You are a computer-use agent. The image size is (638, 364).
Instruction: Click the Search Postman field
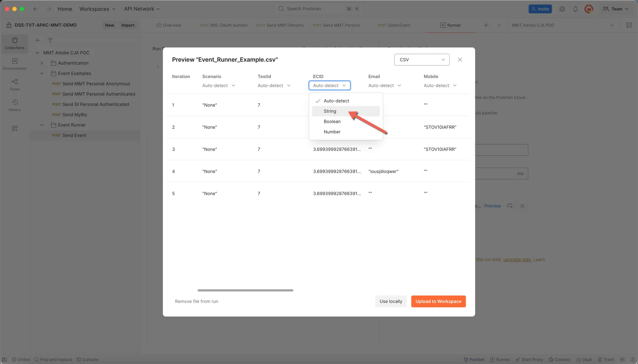tap(319, 8)
